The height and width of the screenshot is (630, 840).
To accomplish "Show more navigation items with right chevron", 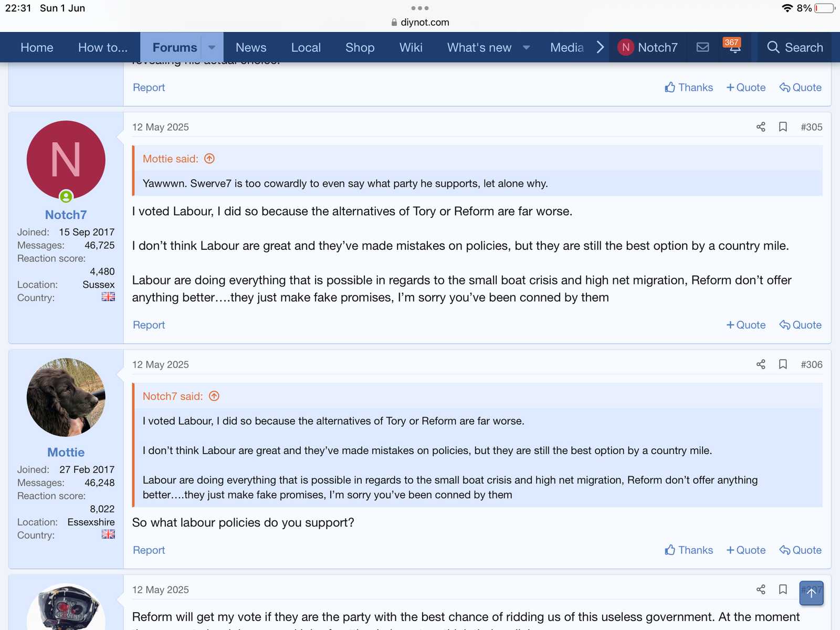I will [600, 47].
